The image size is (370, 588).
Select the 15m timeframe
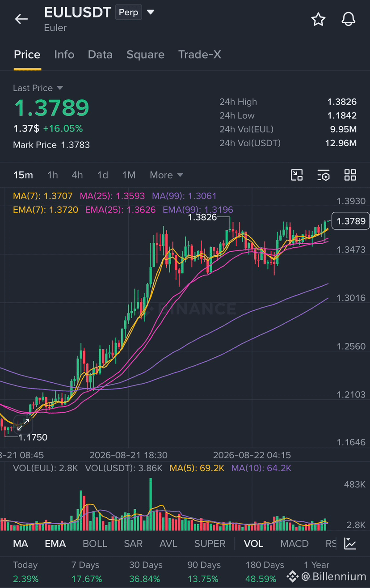click(23, 175)
